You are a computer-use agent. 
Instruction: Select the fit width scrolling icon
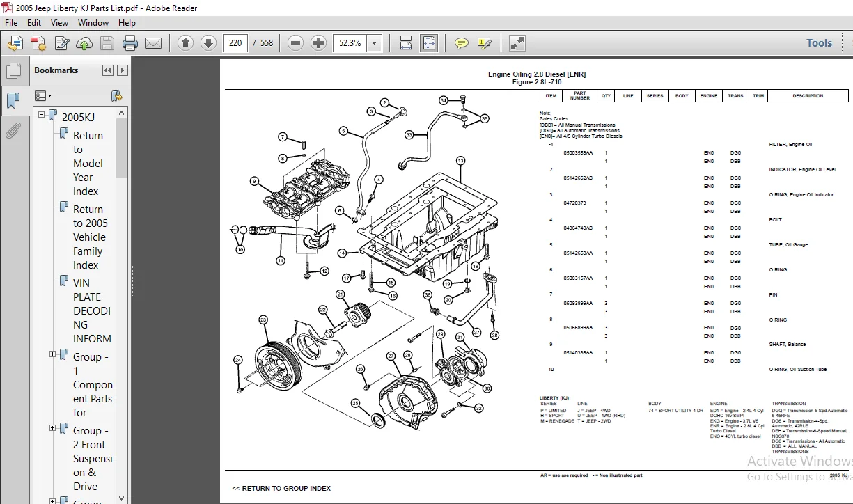pyautogui.click(x=406, y=43)
